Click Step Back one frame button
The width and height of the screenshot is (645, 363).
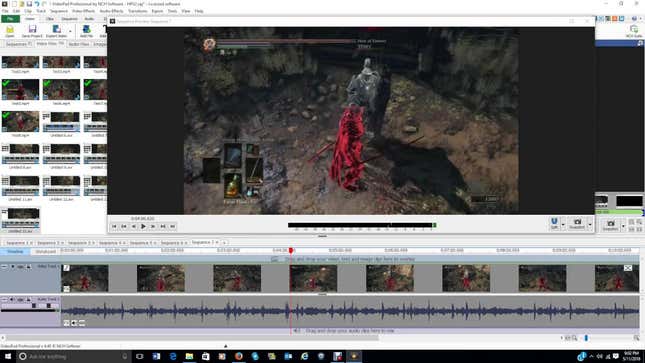(x=133, y=226)
